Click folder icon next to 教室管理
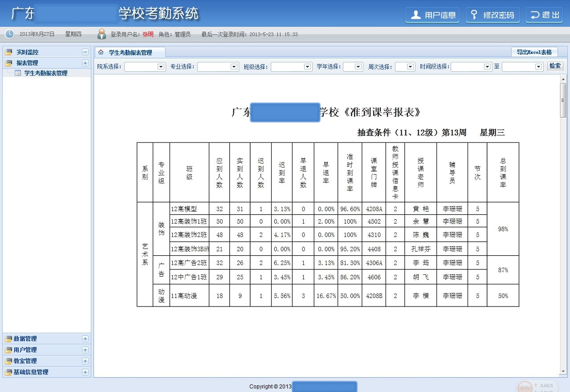 click(x=8, y=361)
